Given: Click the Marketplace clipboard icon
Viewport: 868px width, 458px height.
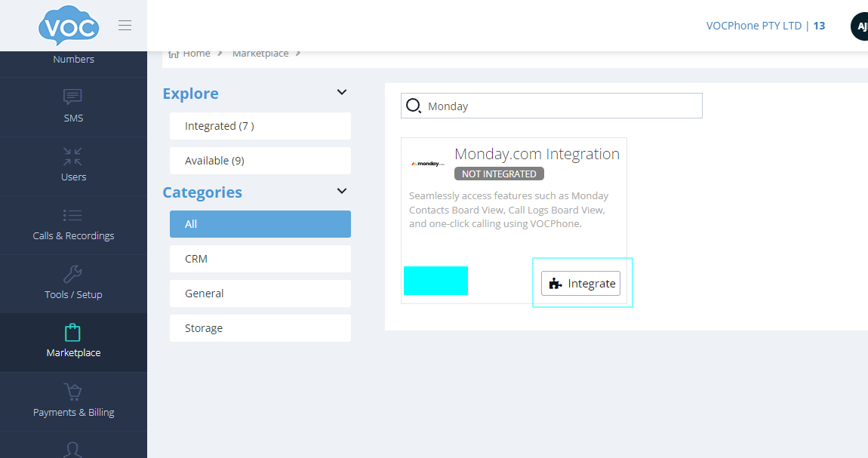Looking at the screenshot, I should pyautogui.click(x=73, y=333).
